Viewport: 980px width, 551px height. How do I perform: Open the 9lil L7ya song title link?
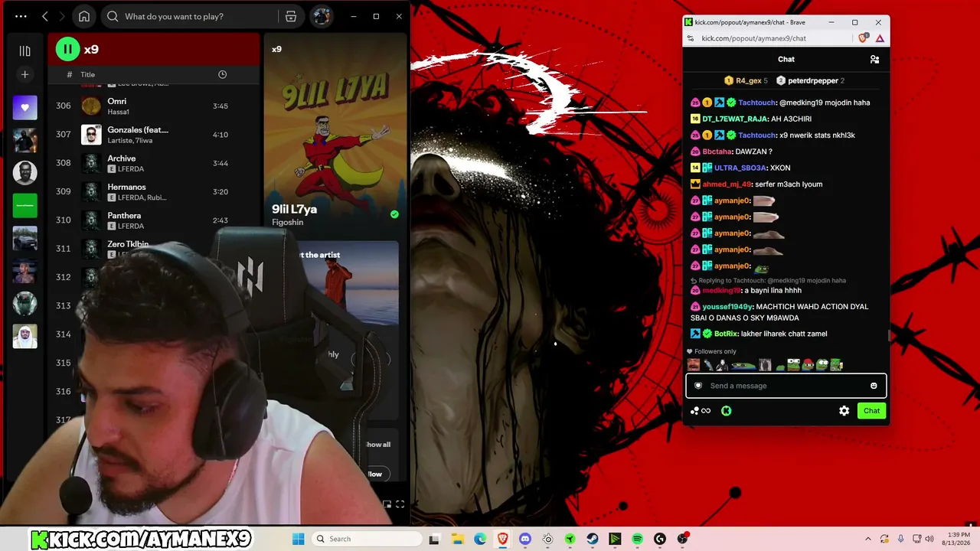(x=294, y=209)
